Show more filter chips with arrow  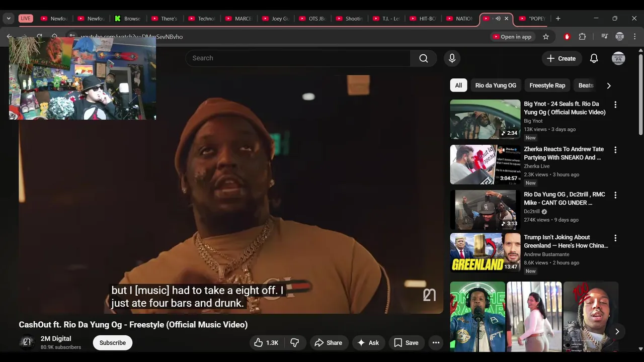609,85
